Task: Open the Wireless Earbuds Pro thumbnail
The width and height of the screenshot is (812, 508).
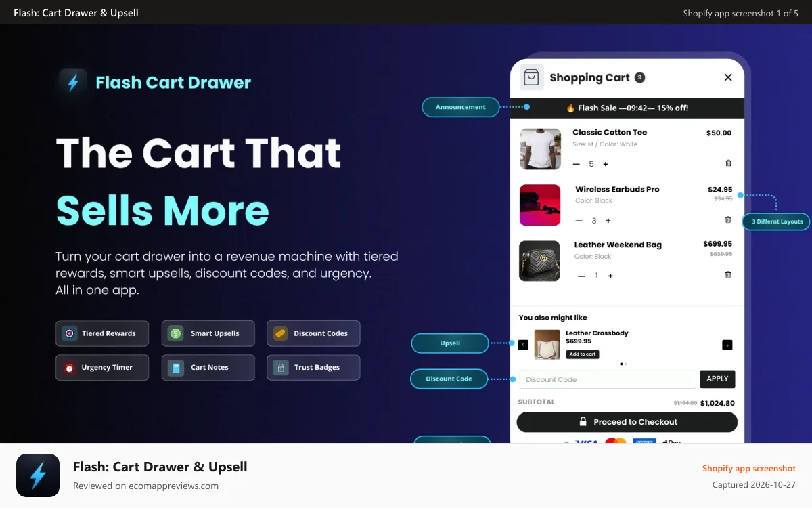Action: [x=540, y=205]
